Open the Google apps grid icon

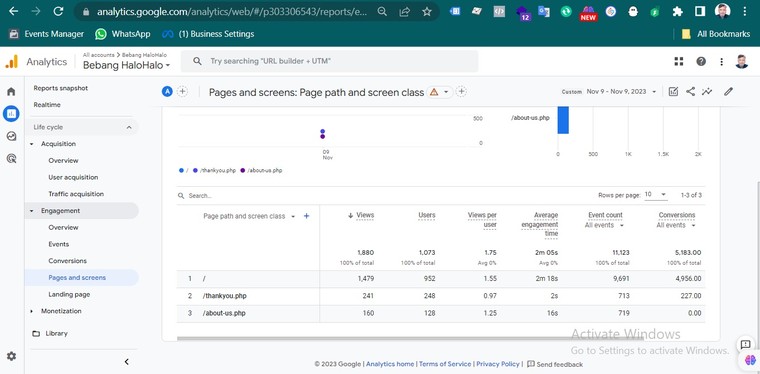[x=679, y=62]
